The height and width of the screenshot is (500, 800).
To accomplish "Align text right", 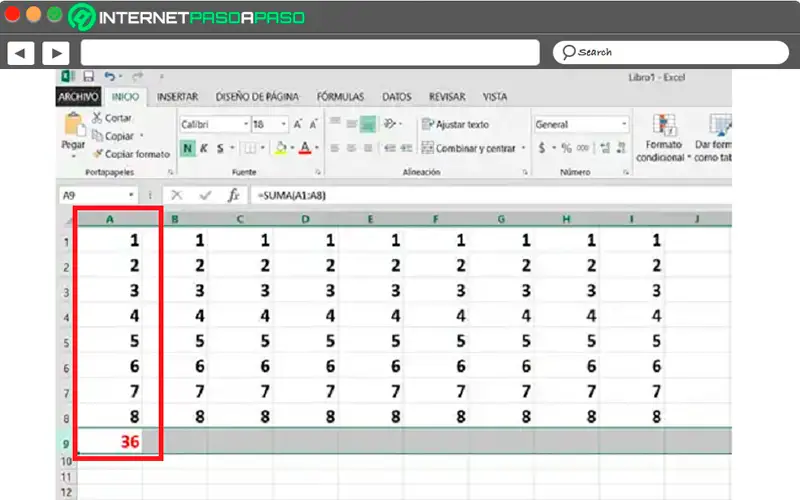I will pos(368,148).
